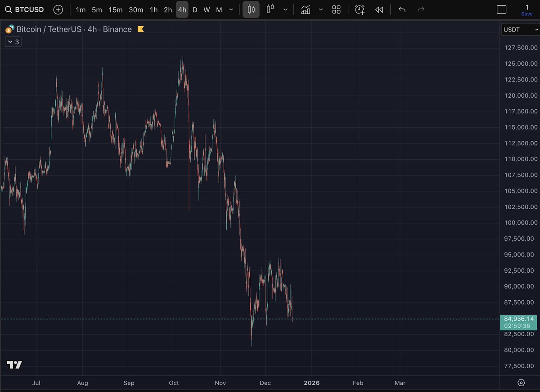The image size is (540, 392).
Task: Open chart settings gear icon
Action: (x=521, y=383)
